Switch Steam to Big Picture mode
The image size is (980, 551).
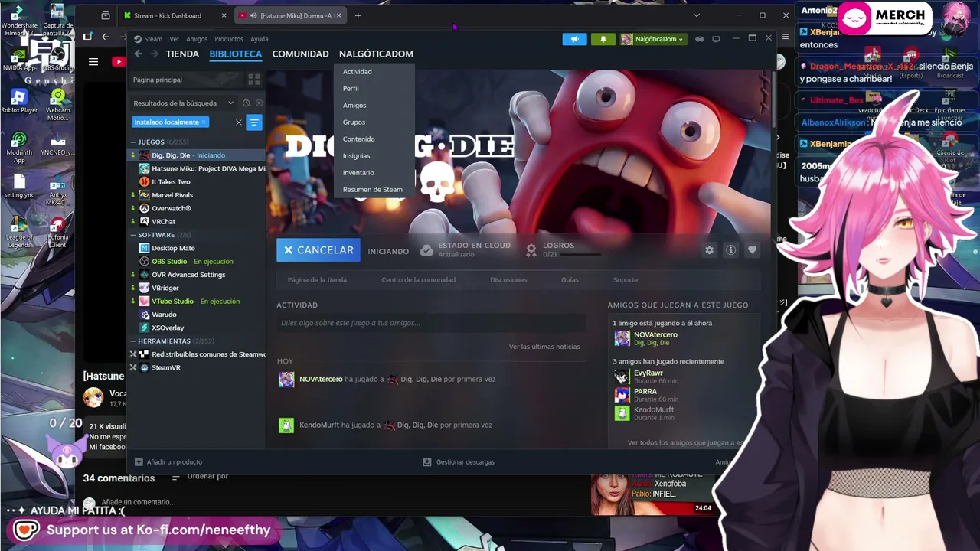[x=717, y=39]
